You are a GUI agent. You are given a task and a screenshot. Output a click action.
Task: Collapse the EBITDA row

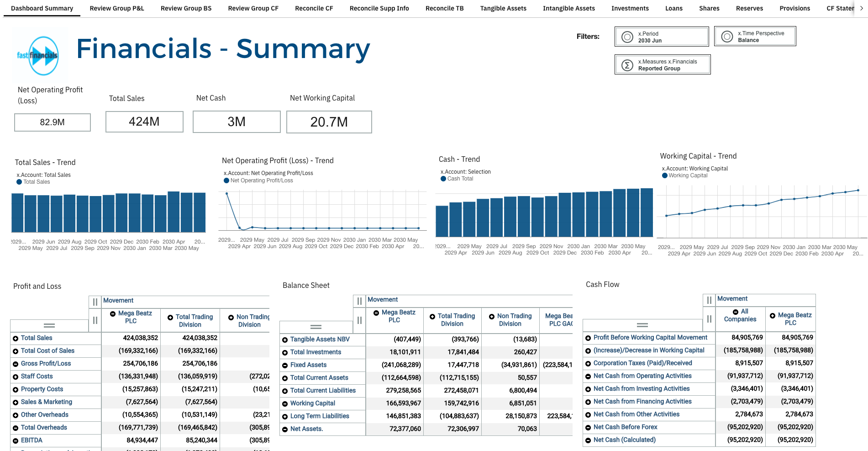16,440
